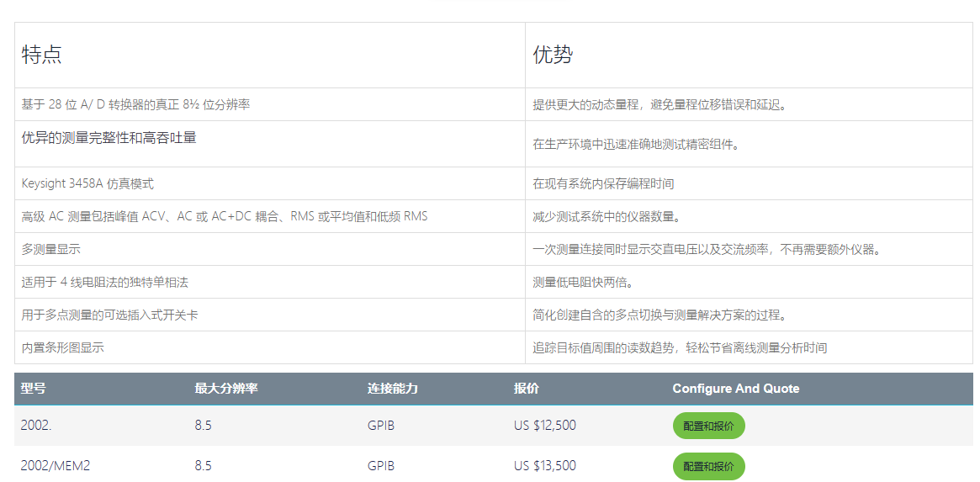Follow 测量 link in 可选插入式开关卡 row
Image resolution: width=980 pixels, height=482 pixels.
[x=80, y=315]
